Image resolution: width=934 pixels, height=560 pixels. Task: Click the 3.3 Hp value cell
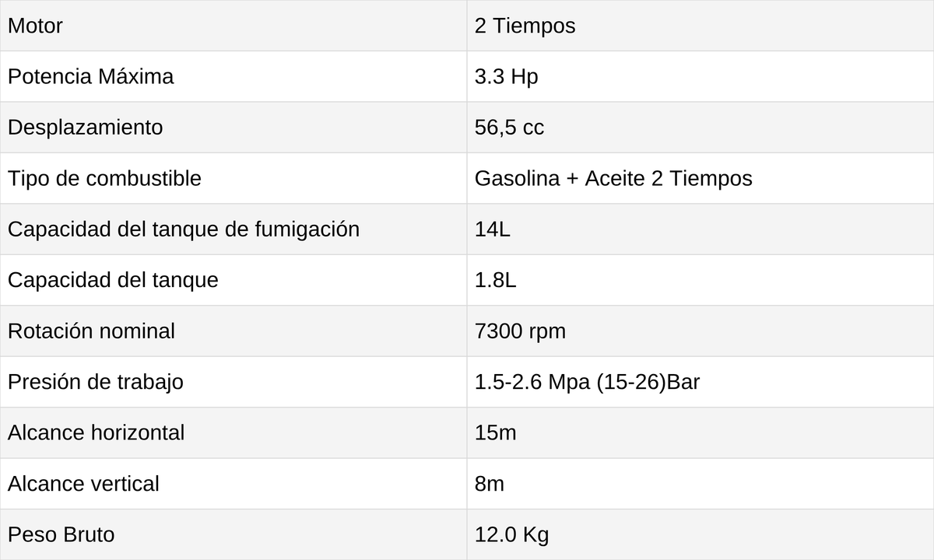point(700,76)
